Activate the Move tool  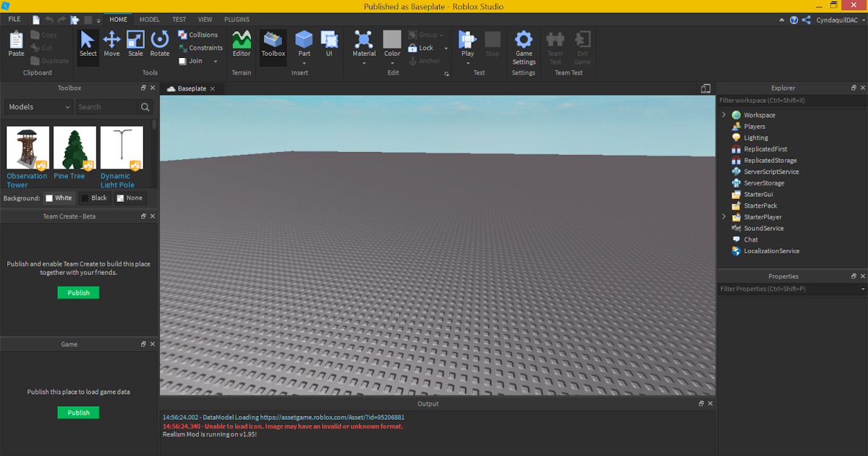point(111,43)
